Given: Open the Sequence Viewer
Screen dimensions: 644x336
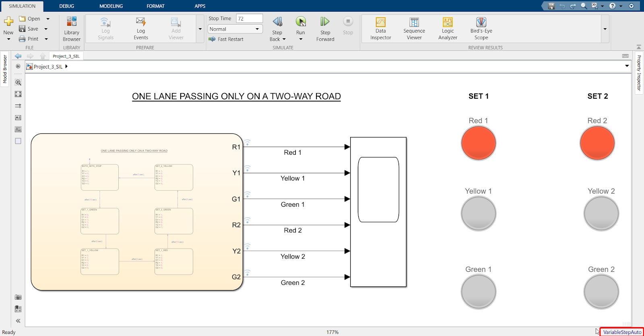Looking at the screenshot, I should point(414,29).
